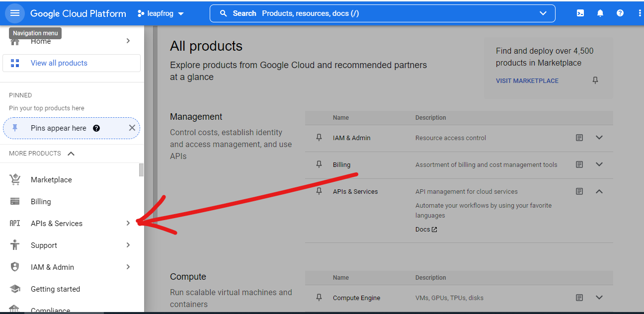
Task: Open APIs & Services in navigation menu
Action: click(57, 224)
